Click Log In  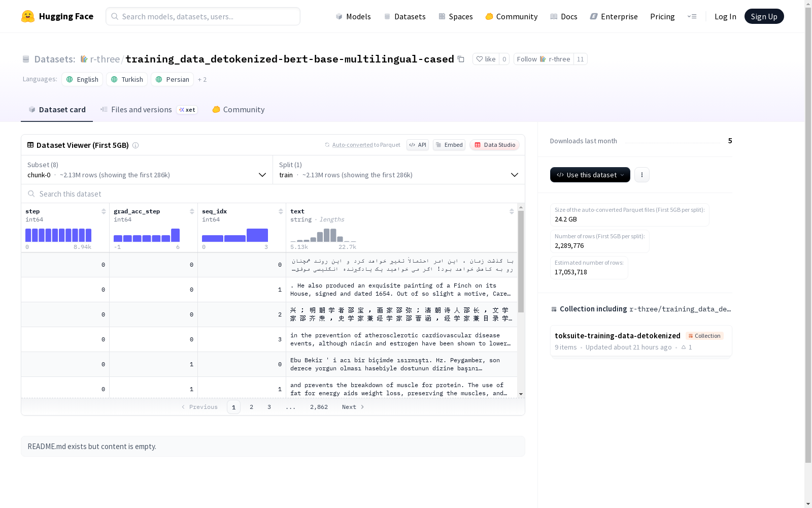coord(725,16)
